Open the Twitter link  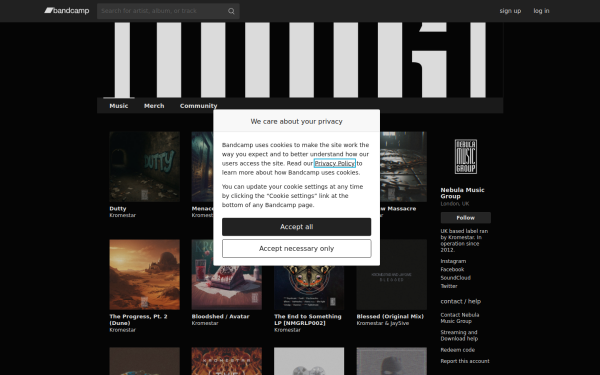click(449, 286)
